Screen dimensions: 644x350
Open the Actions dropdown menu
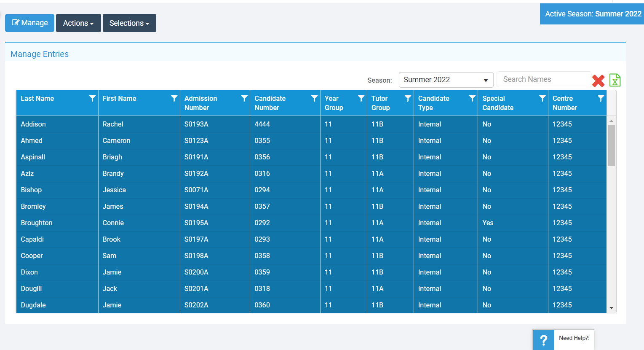click(78, 23)
